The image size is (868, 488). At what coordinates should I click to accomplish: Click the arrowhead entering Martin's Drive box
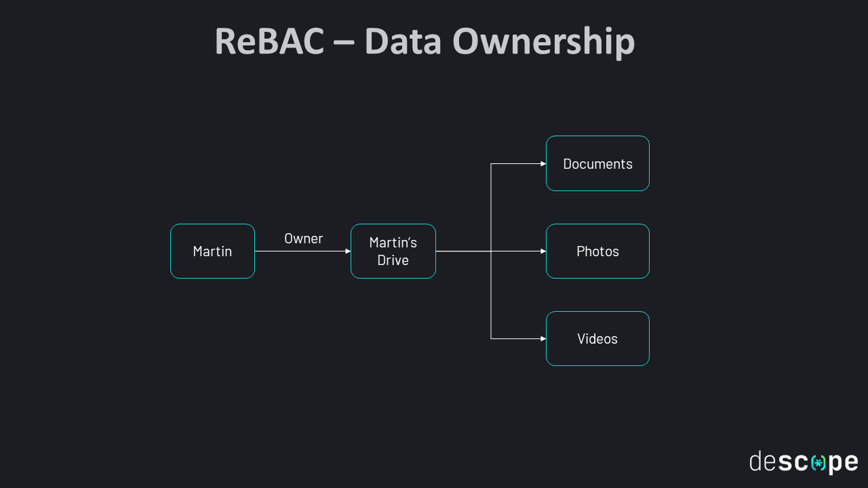pos(347,251)
